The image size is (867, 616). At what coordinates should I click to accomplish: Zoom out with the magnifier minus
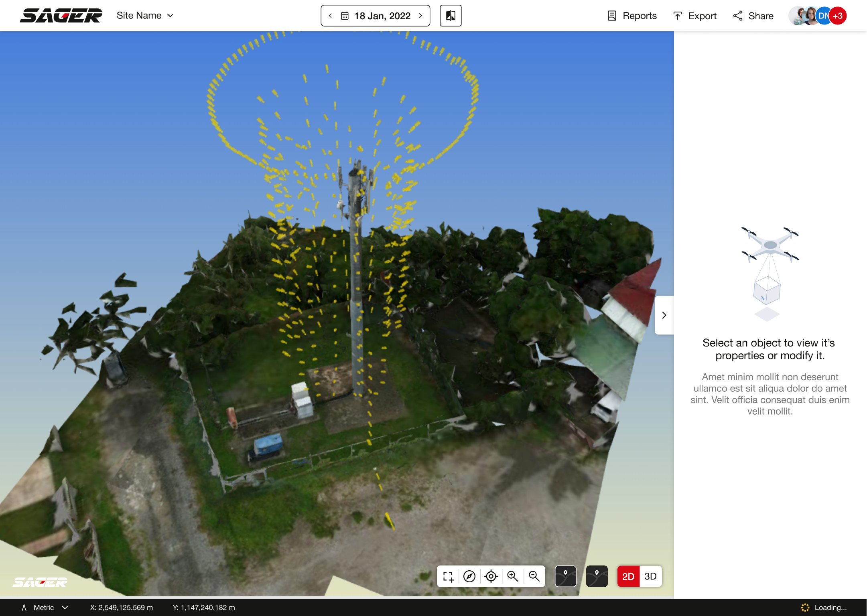click(x=534, y=576)
